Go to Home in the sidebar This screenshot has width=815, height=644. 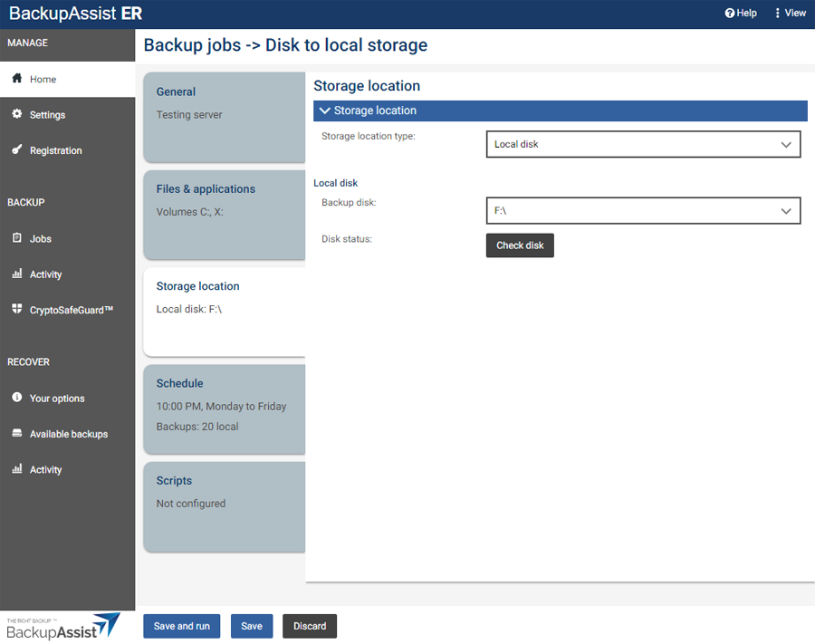tap(68, 79)
